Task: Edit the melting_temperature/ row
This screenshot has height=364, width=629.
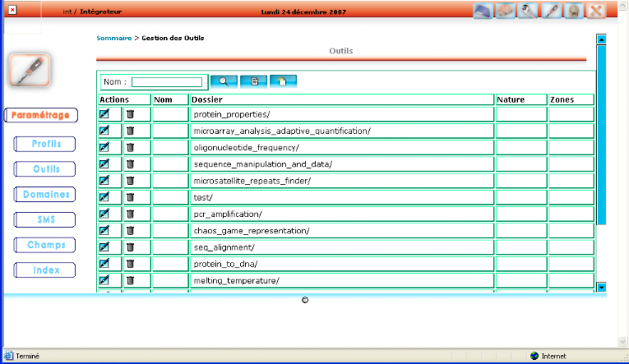Action: (x=104, y=280)
